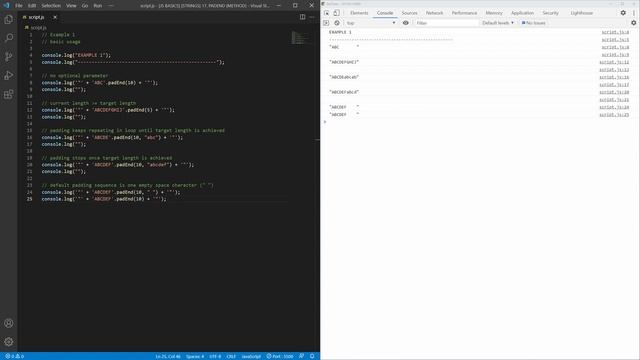This screenshot has width=640, height=360.
Task: Switch to the Sources tab
Action: coord(409,13)
